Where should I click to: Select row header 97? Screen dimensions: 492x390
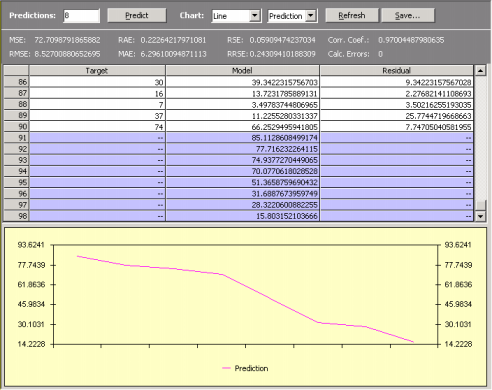click(x=16, y=205)
